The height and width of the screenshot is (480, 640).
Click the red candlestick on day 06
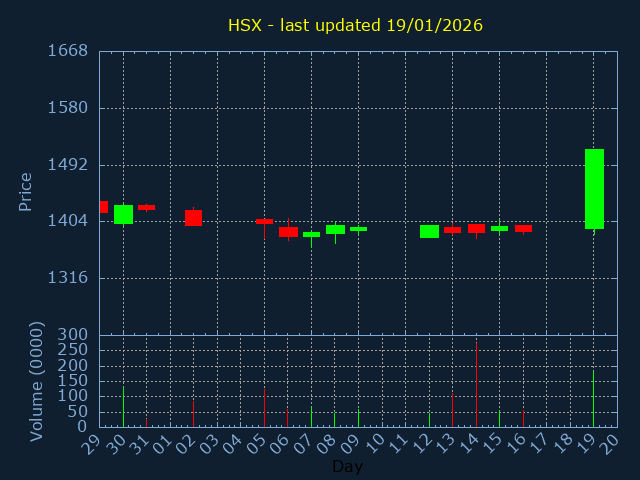tap(288, 232)
